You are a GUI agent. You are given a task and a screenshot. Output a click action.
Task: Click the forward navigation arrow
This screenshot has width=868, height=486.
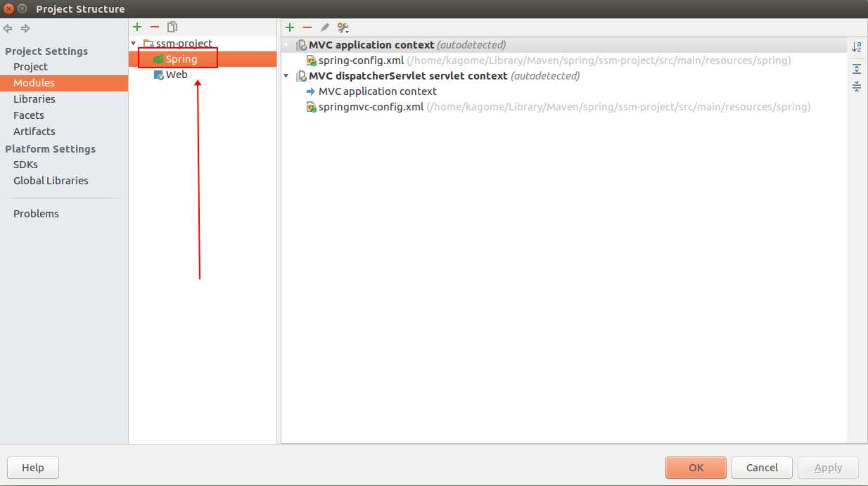pyautogui.click(x=25, y=28)
